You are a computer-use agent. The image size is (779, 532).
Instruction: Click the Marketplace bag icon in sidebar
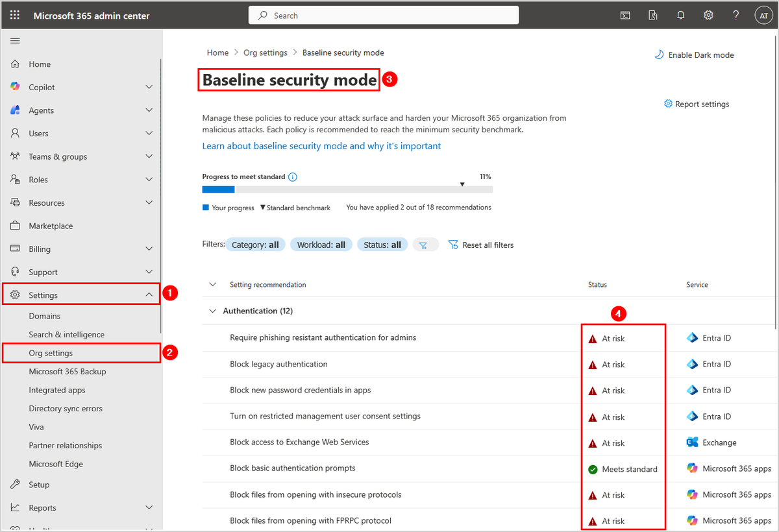pos(16,226)
